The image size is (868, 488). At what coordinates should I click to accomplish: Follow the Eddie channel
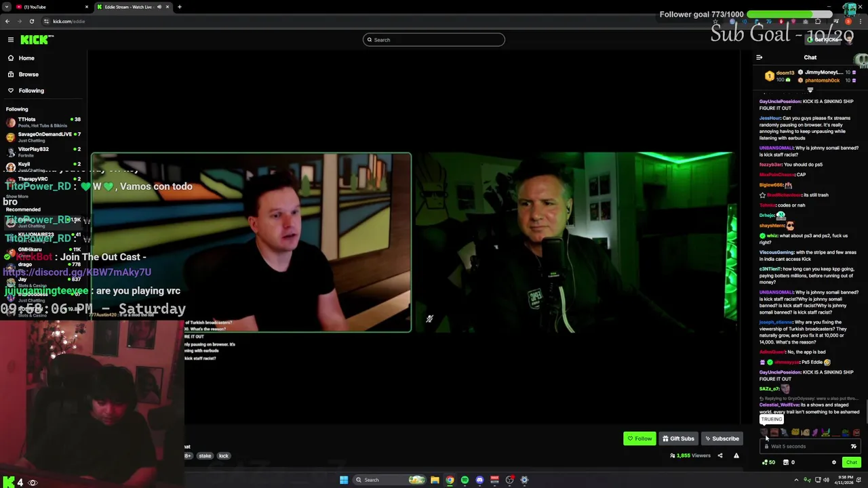[x=639, y=439]
